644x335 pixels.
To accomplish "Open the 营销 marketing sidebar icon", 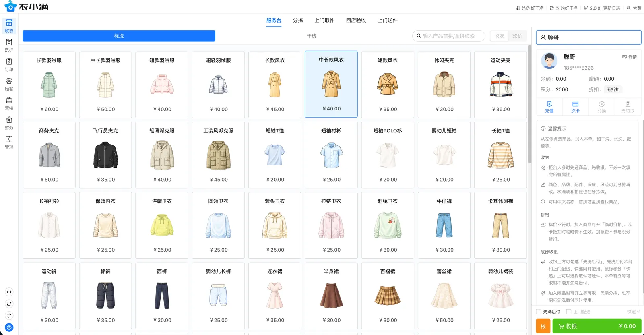I will 9,103.
